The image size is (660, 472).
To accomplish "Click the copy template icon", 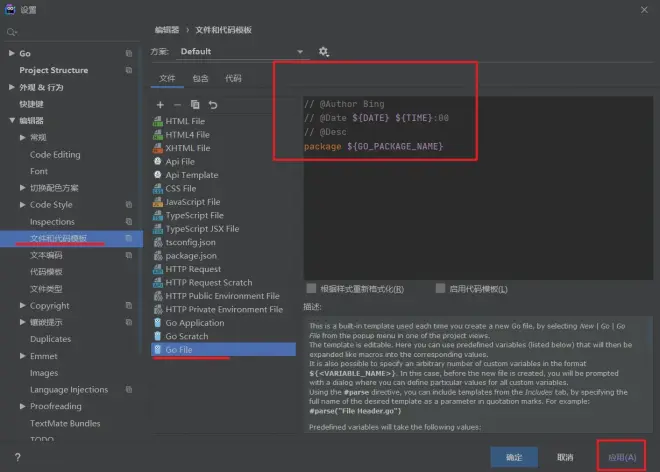I will click(x=195, y=104).
